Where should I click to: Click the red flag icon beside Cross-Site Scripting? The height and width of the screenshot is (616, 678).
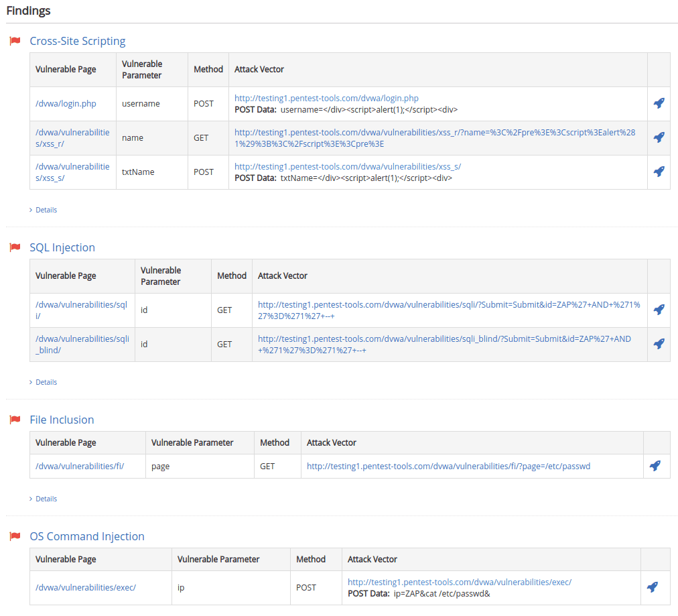point(15,41)
